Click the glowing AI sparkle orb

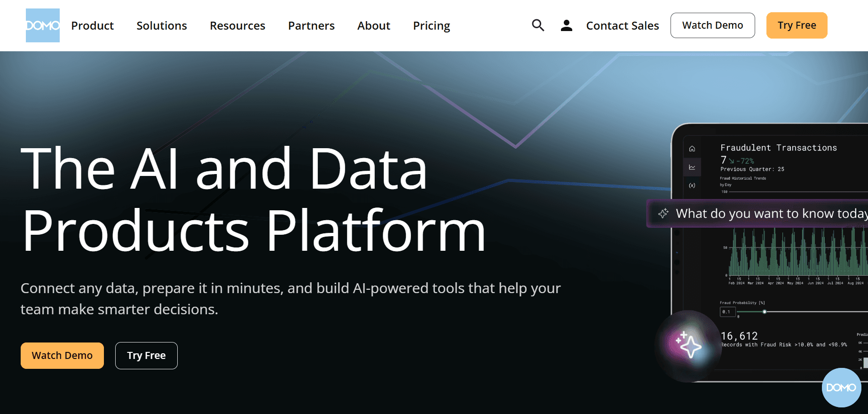(x=688, y=346)
